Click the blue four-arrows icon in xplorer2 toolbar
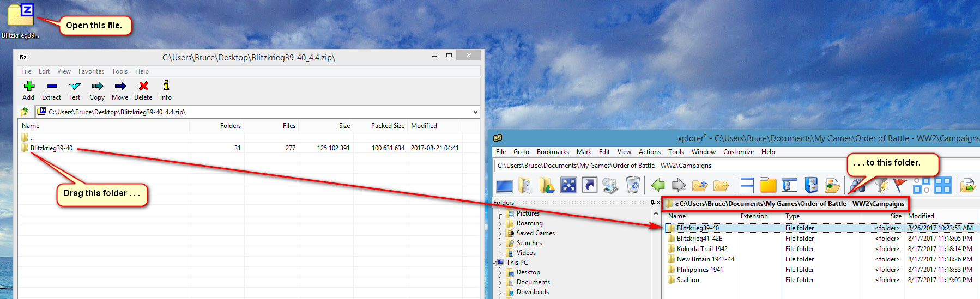The height and width of the screenshot is (299, 980). pos(568,186)
